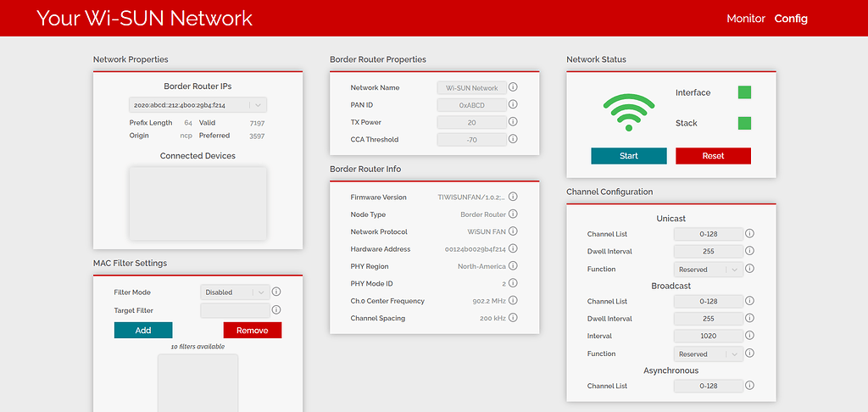Click info icon next to Filter Mode
Screen dimensions: 868x412
pyautogui.click(x=276, y=292)
